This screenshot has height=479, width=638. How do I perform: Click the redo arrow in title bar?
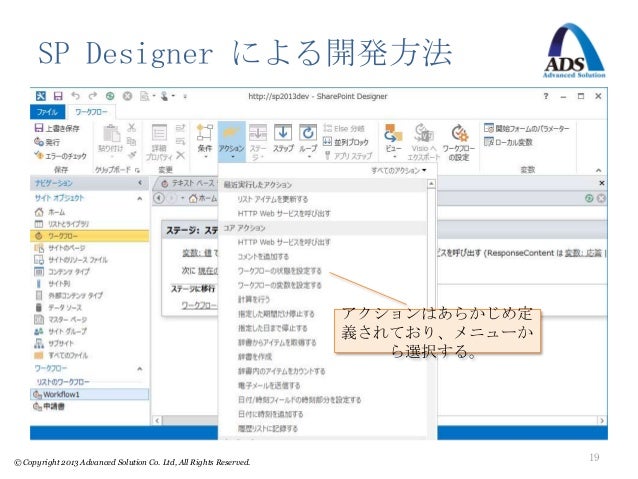(93, 96)
